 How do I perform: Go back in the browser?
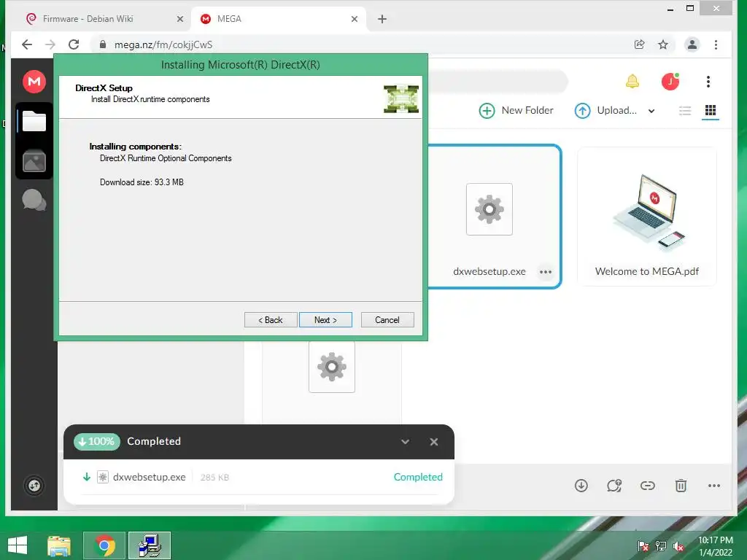point(27,44)
